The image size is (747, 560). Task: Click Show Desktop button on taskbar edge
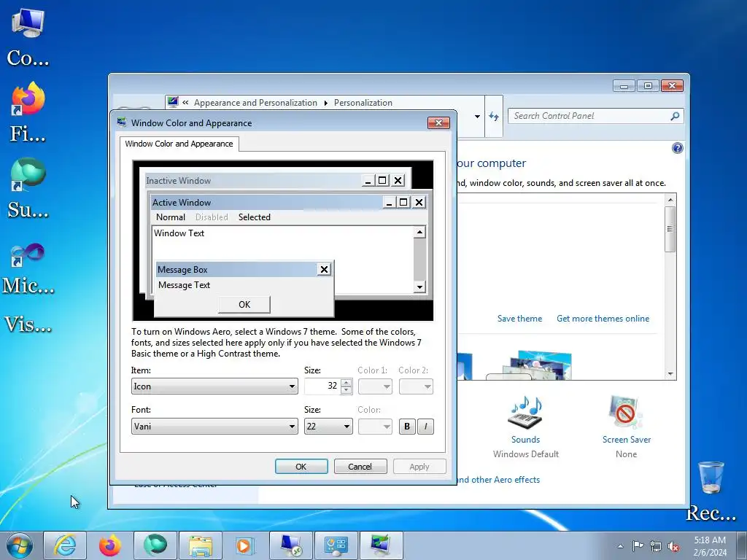click(x=742, y=546)
